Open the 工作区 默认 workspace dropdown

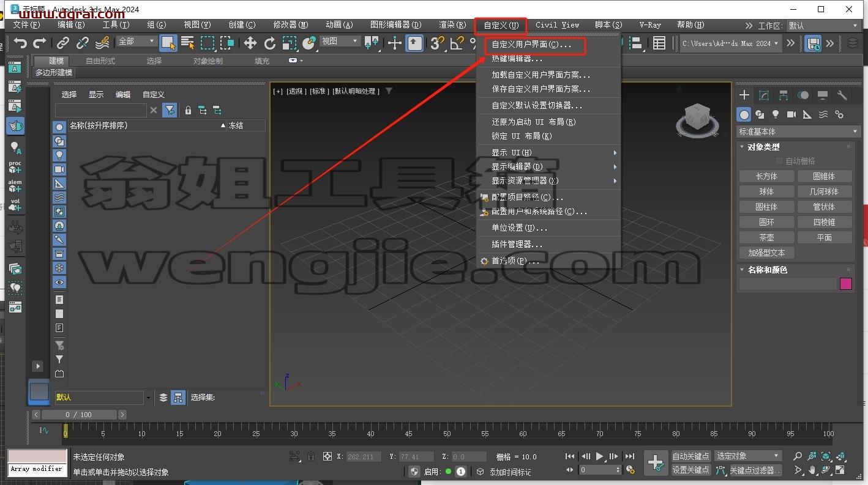click(823, 26)
